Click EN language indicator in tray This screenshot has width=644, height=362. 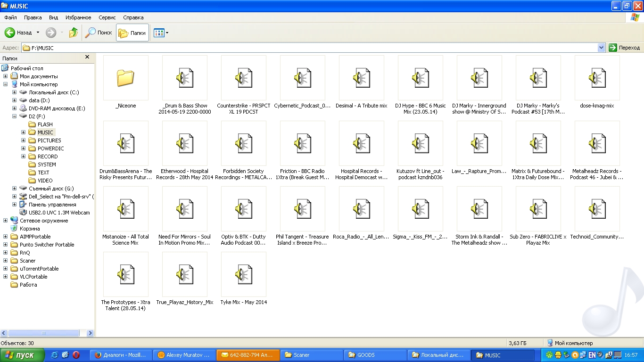[592, 355]
